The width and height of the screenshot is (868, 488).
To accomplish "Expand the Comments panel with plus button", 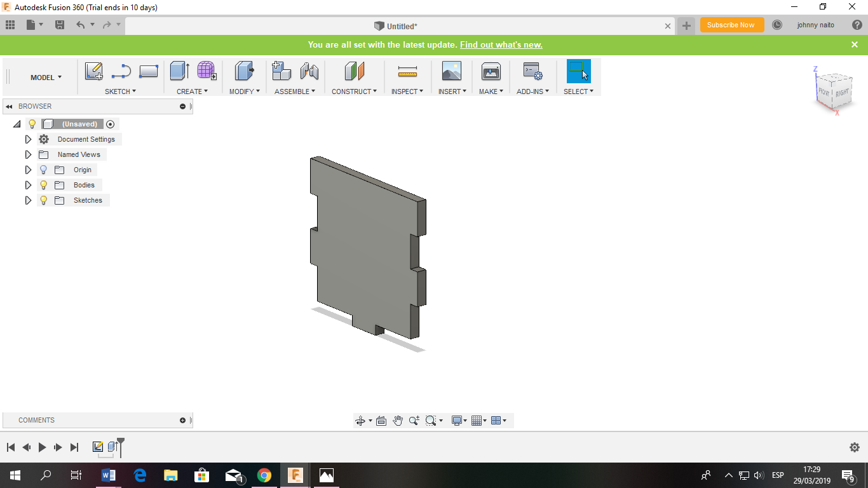I will (x=183, y=421).
